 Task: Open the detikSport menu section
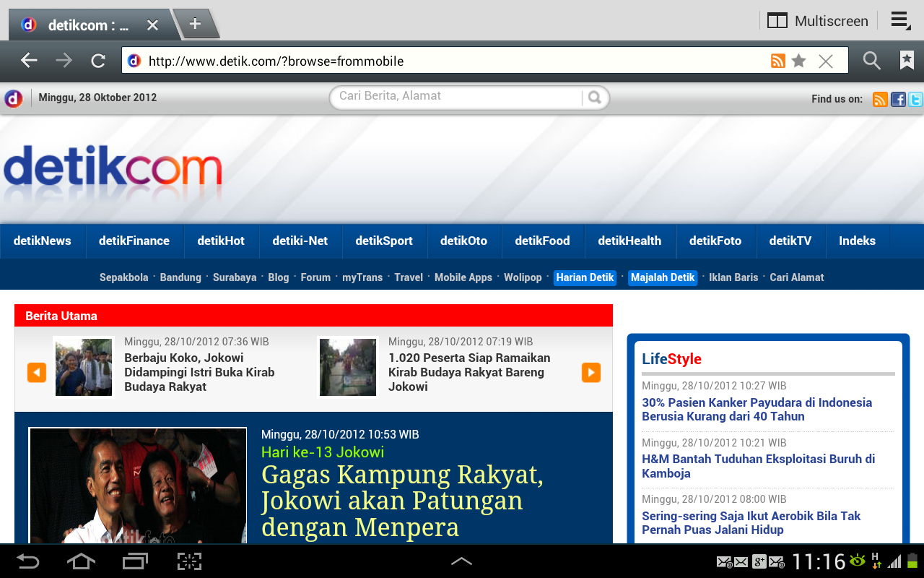[x=383, y=241]
